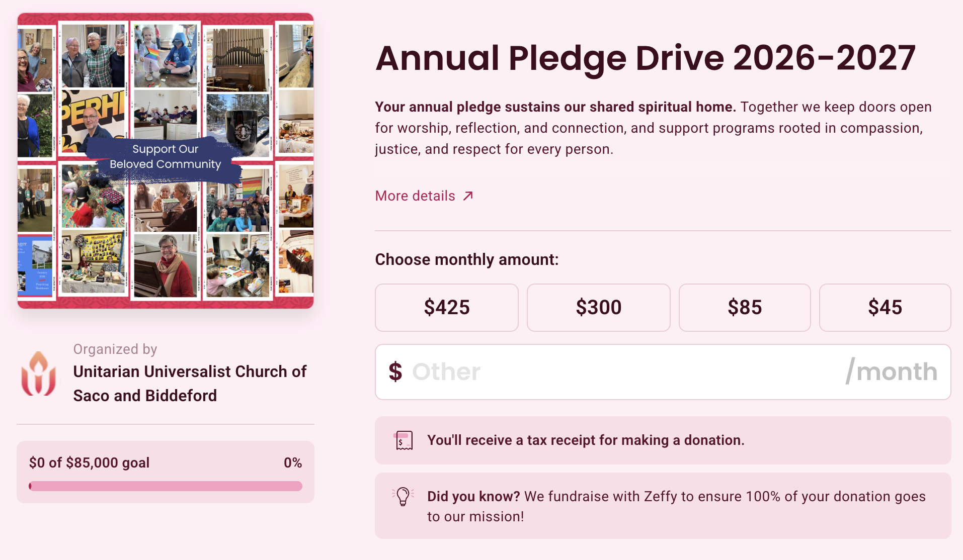Click the tax receipt notice banner
The image size is (963, 560).
(x=663, y=440)
